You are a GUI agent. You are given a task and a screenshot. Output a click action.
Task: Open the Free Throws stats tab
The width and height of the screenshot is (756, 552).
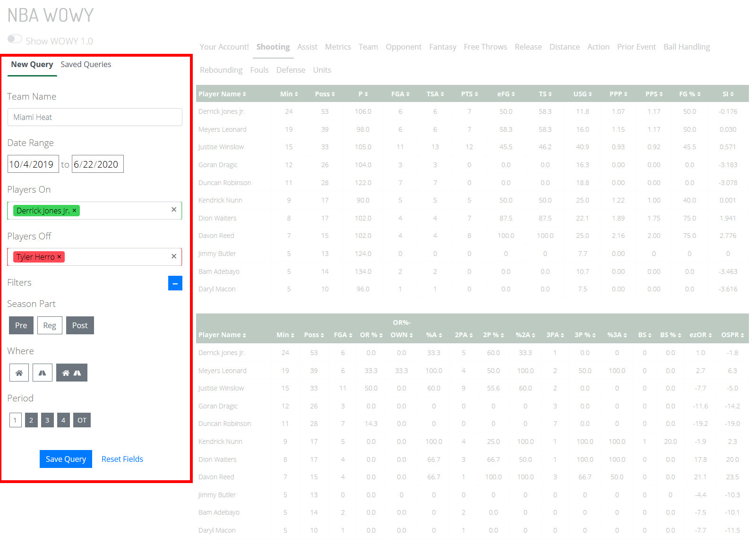pos(485,47)
